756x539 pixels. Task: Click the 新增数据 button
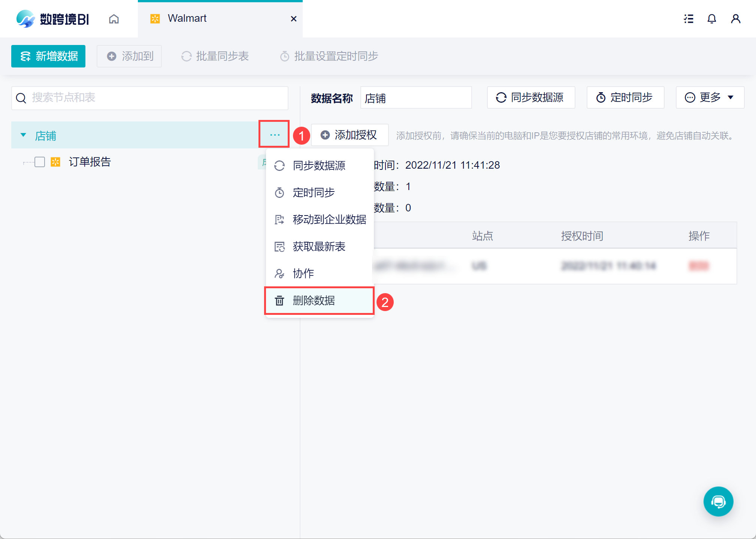tap(48, 56)
